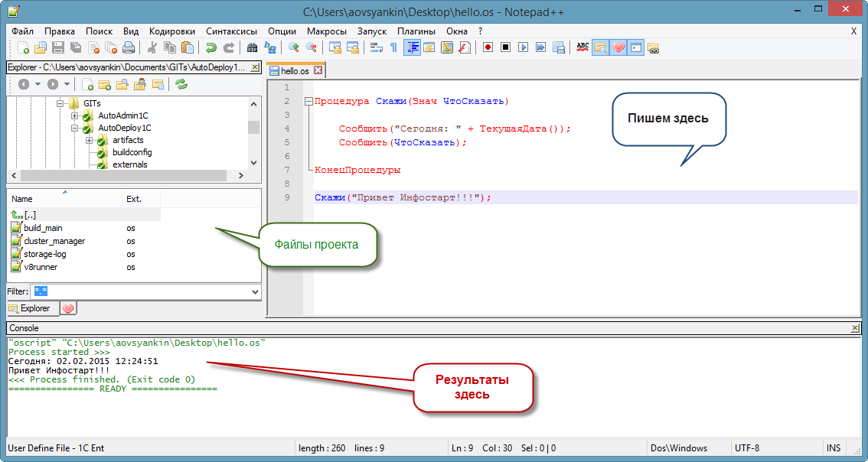Click the Play Macro icon

(x=524, y=47)
